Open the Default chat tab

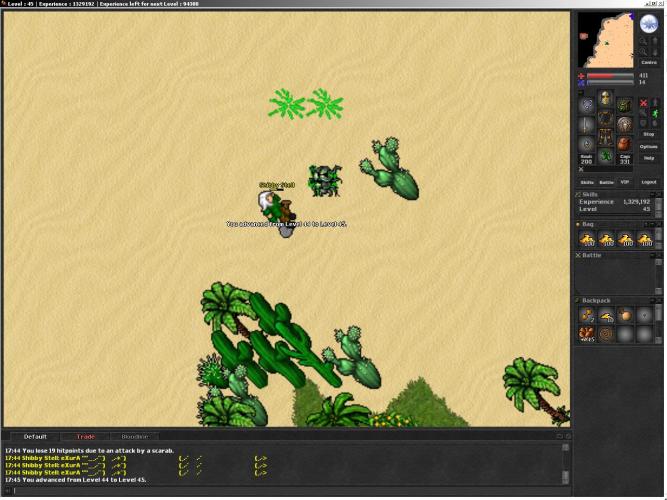pos(35,437)
